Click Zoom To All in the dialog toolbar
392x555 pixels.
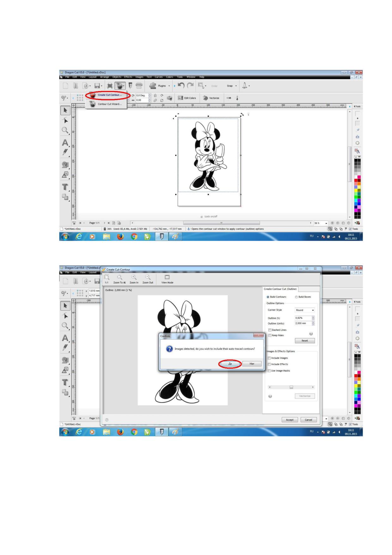(119, 279)
